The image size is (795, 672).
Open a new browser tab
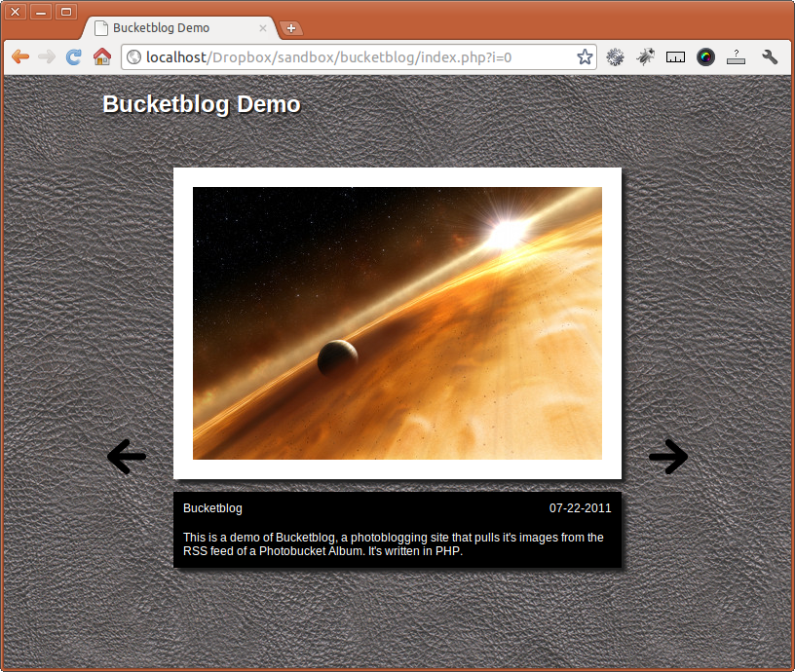click(x=291, y=28)
